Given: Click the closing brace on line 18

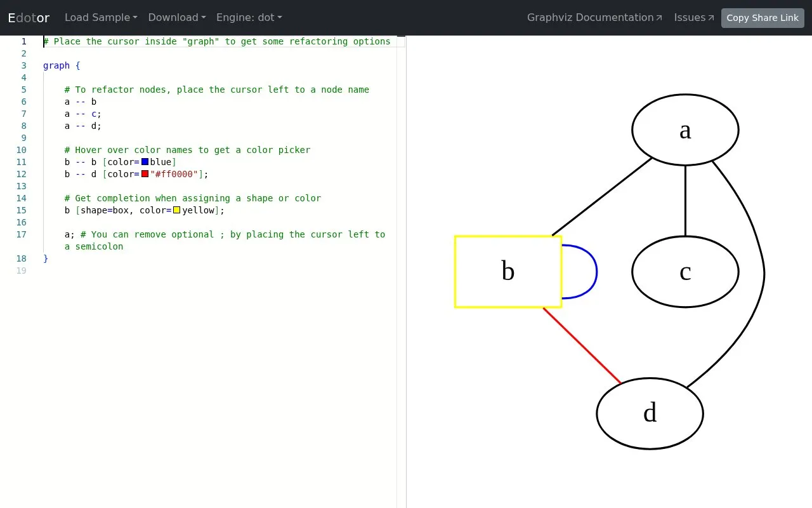Looking at the screenshot, I should [46, 258].
